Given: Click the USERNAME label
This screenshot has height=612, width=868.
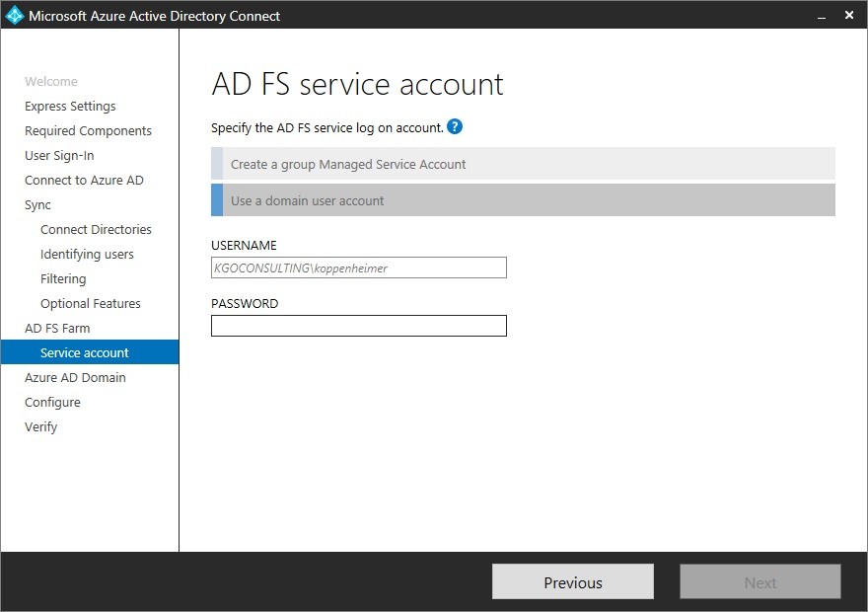Looking at the screenshot, I should tap(244, 246).
